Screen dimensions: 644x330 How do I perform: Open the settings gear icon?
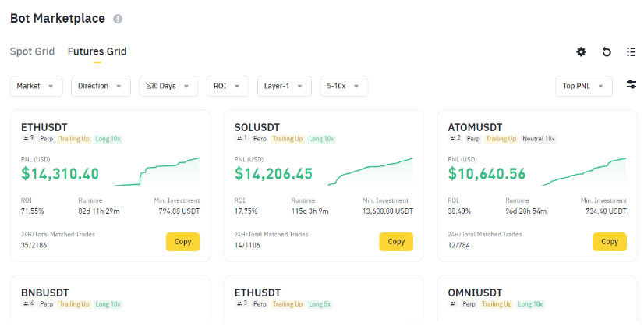(x=581, y=51)
